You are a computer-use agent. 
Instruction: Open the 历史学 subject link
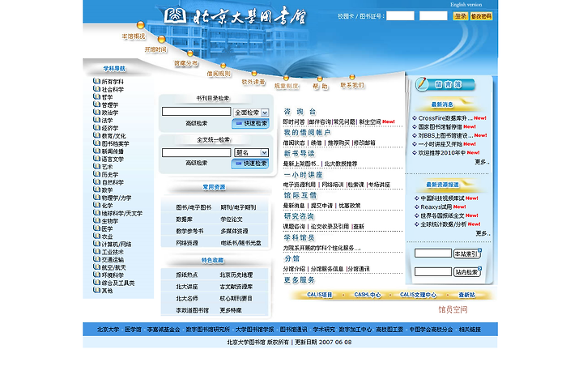click(x=110, y=174)
